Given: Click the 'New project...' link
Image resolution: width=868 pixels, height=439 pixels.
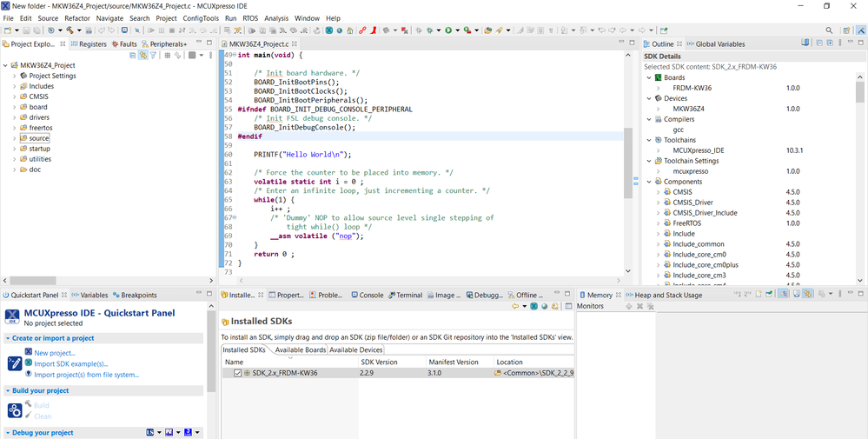Looking at the screenshot, I should (54, 353).
